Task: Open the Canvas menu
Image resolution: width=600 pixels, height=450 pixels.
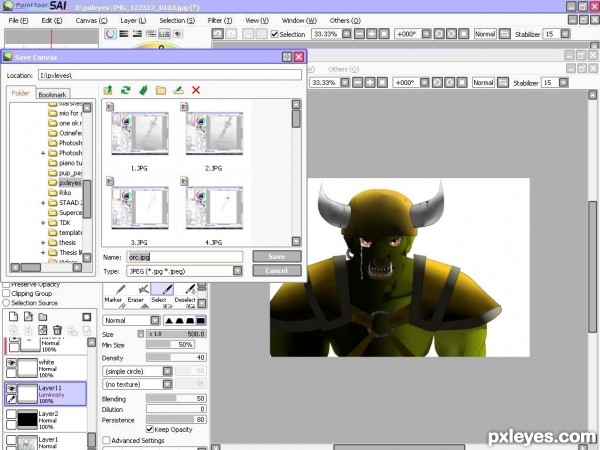Action: pos(91,20)
